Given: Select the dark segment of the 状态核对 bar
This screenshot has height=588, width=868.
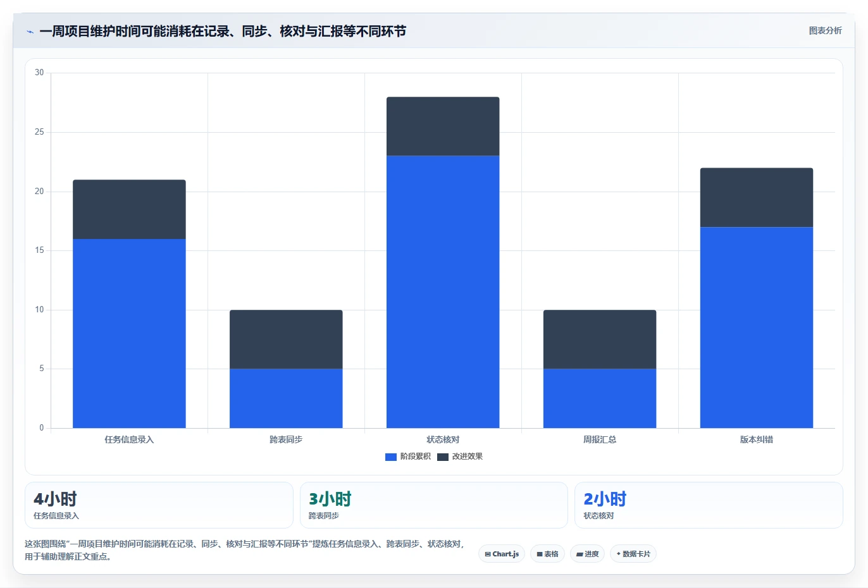Looking at the screenshot, I should pos(443,126).
